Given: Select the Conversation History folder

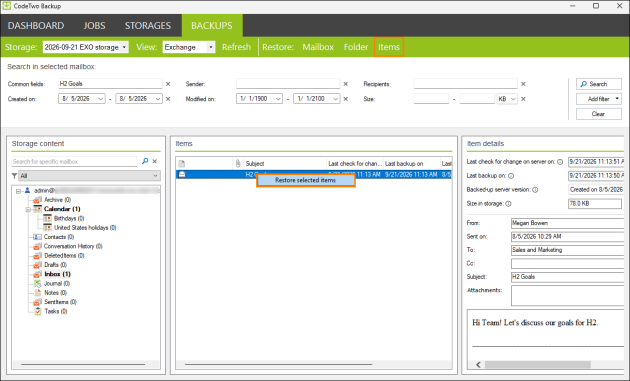Looking at the screenshot, I should (73, 246).
